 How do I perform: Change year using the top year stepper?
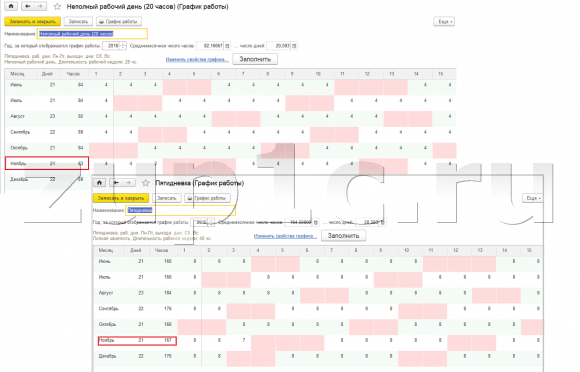[x=123, y=46]
